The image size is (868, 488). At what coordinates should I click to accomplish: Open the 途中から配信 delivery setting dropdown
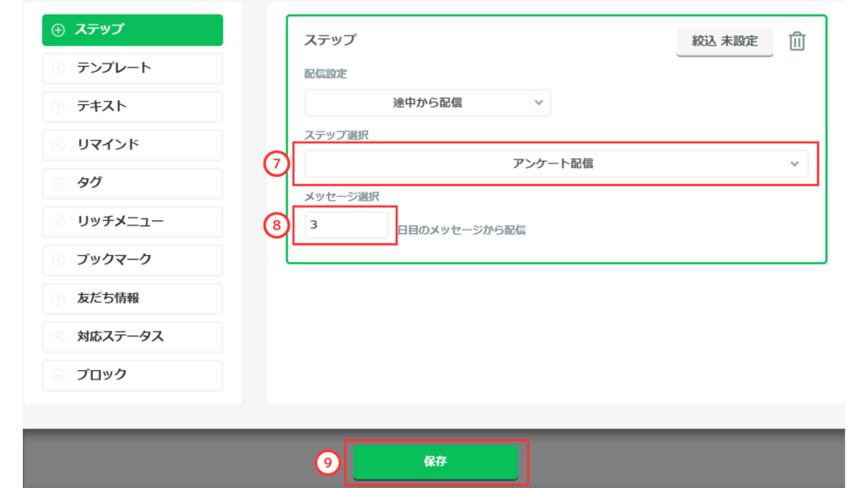427,103
